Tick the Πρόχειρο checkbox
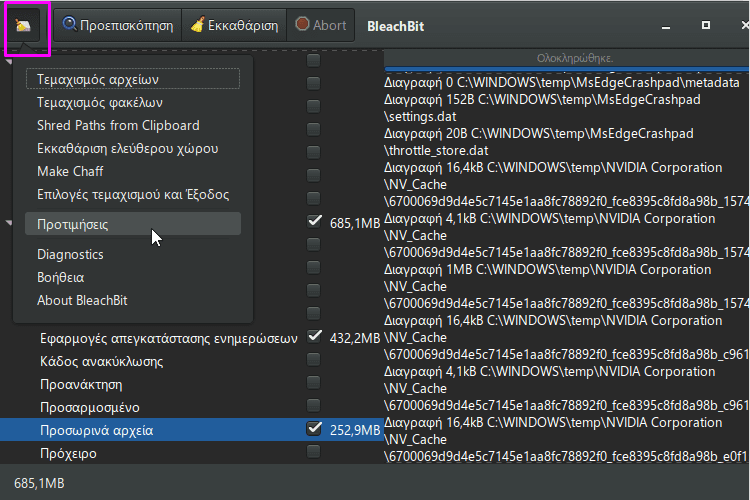750x500 pixels. tap(314, 451)
